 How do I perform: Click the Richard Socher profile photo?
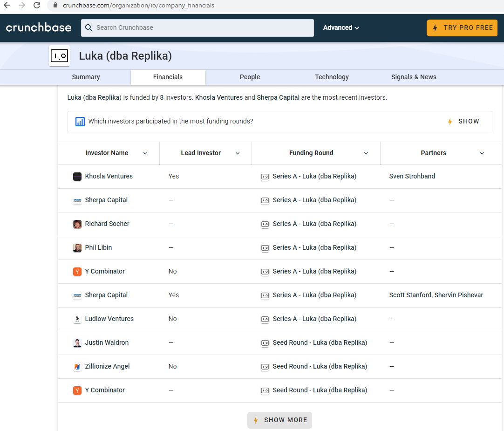pos(77,224)
